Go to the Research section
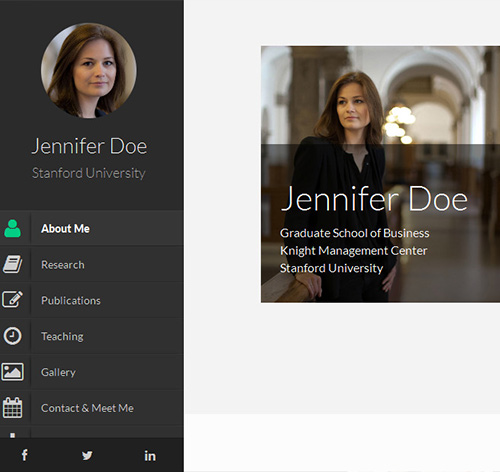This screenshot has height=472, width=500. [x=91, y=264]
